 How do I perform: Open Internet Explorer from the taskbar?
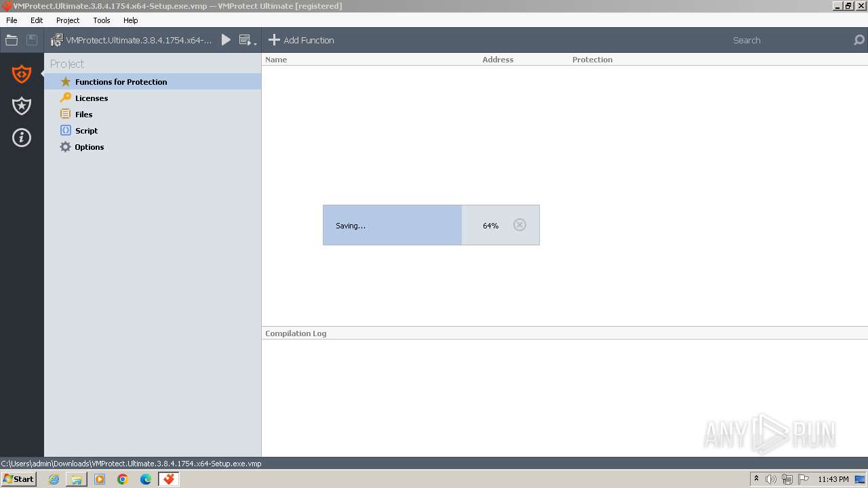tap(54, 479)
